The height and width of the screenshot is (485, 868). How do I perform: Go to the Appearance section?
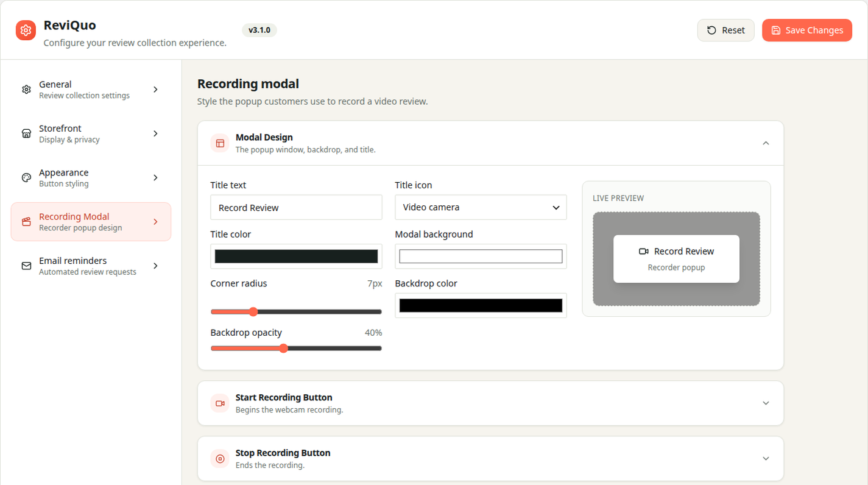91,178
